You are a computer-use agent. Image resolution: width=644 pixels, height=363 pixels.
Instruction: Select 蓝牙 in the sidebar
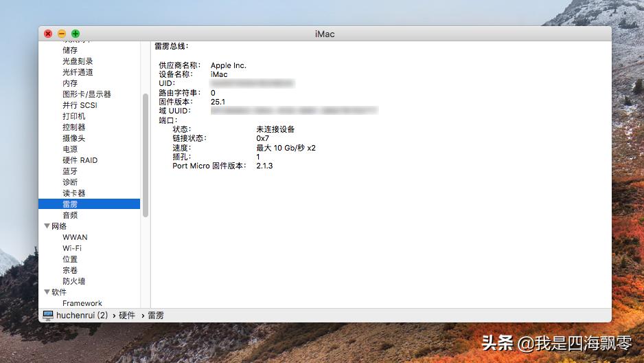[x=70, y=171]
